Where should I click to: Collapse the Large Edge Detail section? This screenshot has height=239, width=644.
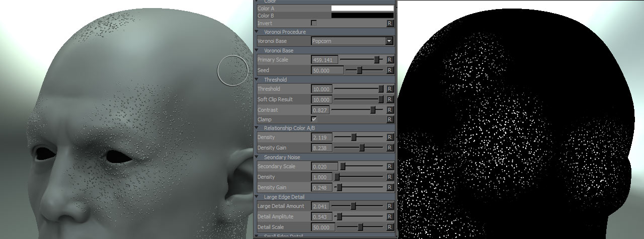tap(258, 197)
